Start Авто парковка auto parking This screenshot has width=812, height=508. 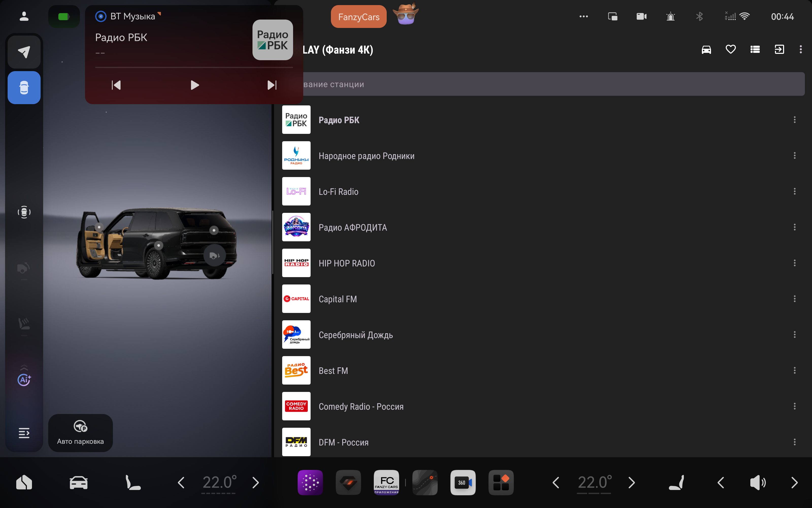[80, 433]
